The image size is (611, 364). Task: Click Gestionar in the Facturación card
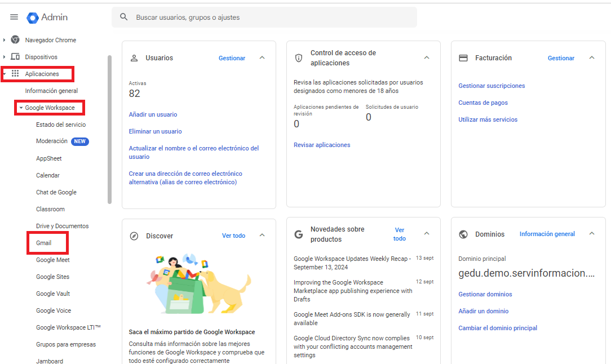(x=561, y=58)
